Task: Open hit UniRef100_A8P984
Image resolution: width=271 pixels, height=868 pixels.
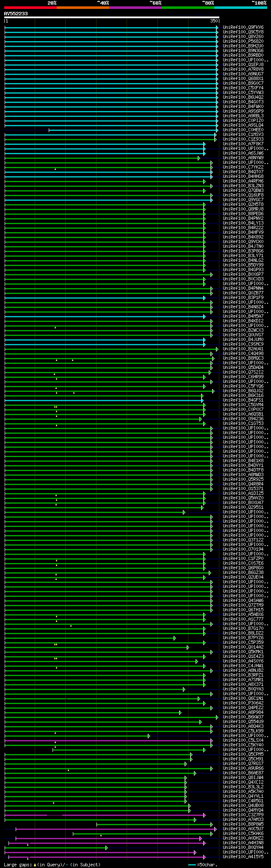Action: [x=243, y=713]
